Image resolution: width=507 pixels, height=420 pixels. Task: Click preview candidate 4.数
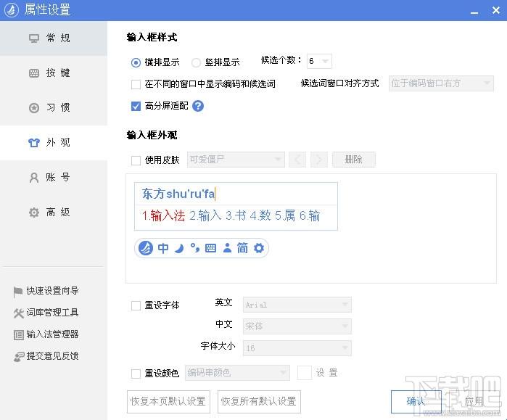pos(260,215)
